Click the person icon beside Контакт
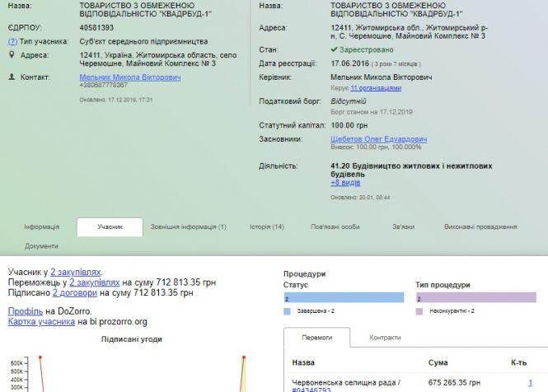548x392 pixels. click(x=12, y=77)
